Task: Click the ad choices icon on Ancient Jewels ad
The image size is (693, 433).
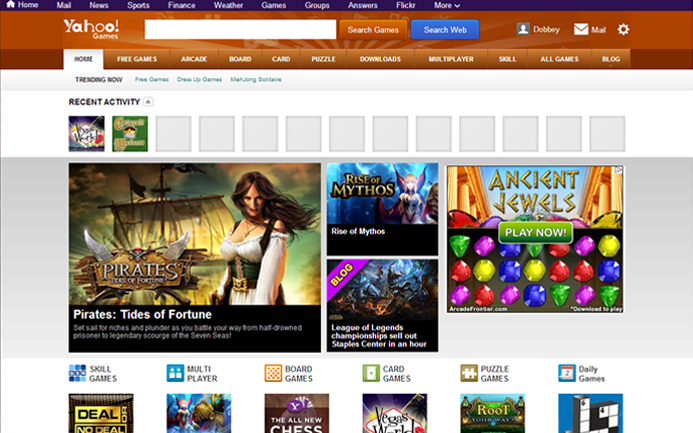Action: 619,170
